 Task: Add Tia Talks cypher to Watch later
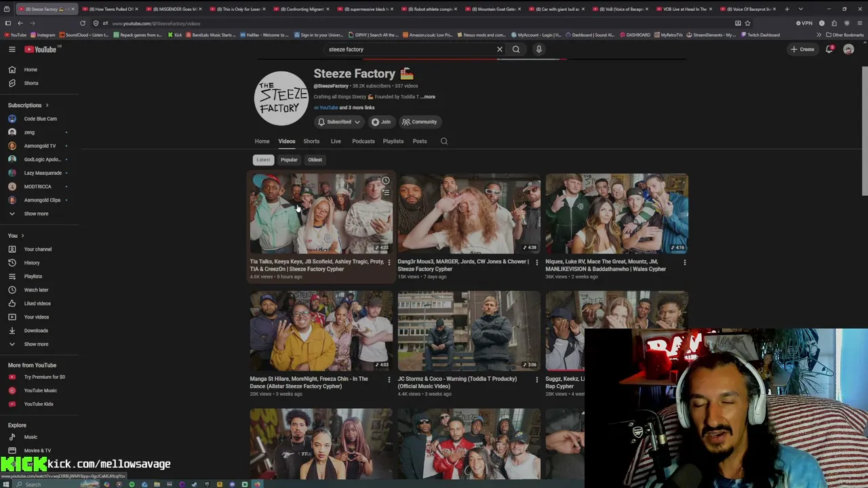(385, 181)
